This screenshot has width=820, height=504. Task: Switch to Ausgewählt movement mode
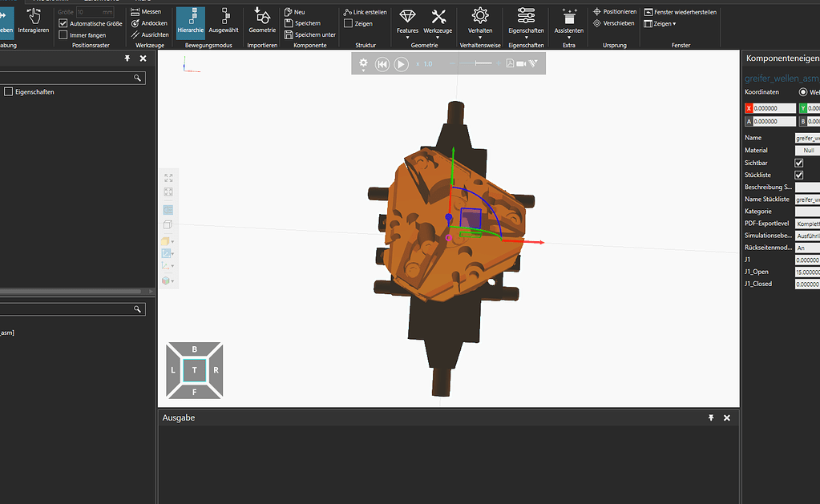pyautogui.click(x=223, y=22)
